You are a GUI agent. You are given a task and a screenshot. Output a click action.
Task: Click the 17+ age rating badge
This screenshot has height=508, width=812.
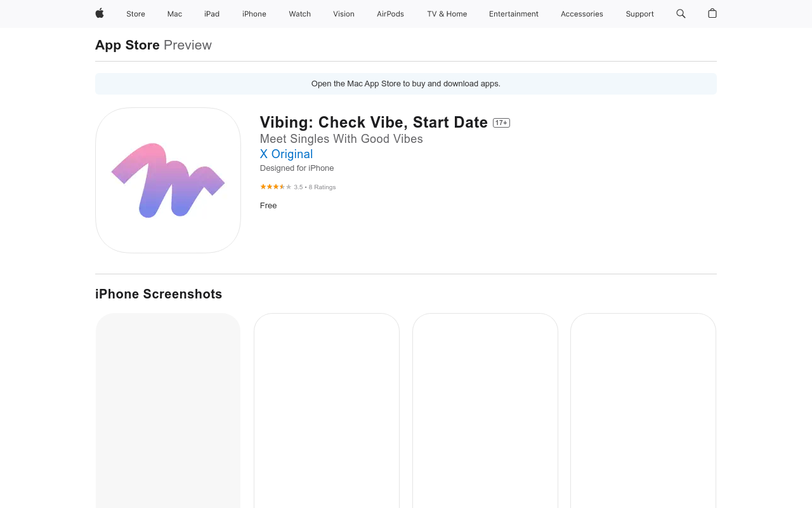coord(501,123)
